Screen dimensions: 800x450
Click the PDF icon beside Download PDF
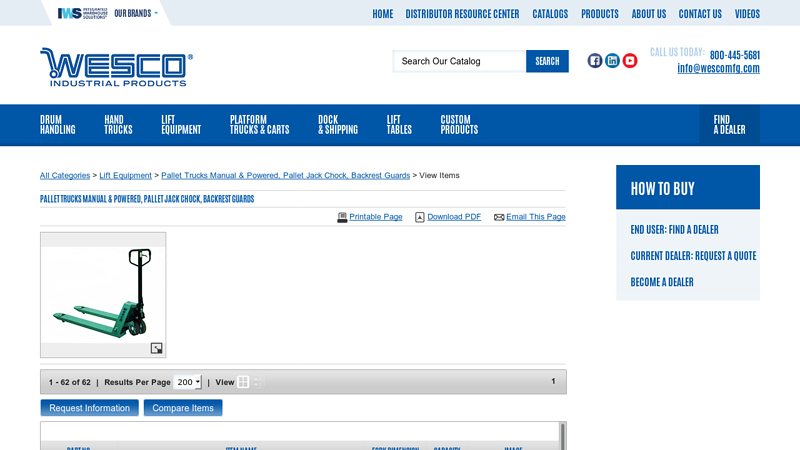pyautogui.click(x=420, y=217)
